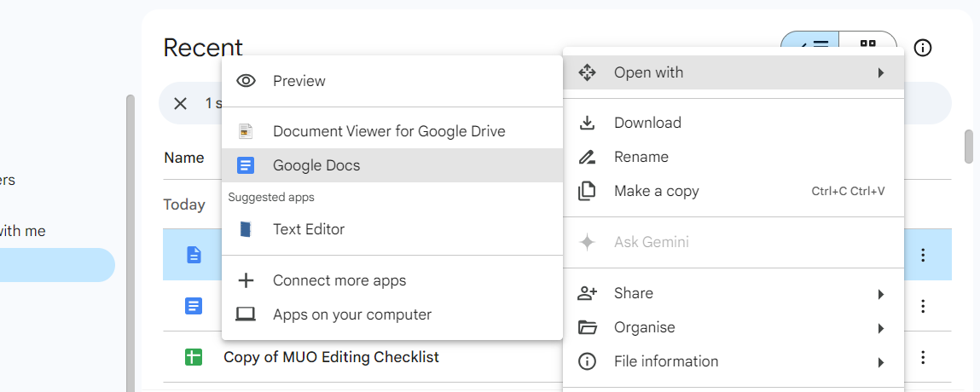Click the green Sheets icon of MUO Editing Checklist
Image resolution: width=980 pixels, height=392 pixels.
pos(194,358)
